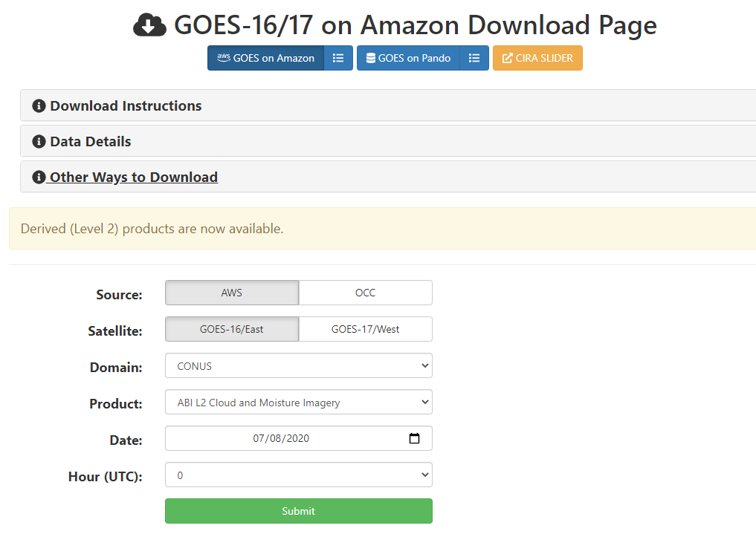Click the green Submit button
The width and height of the screenshot is (756, 534).
pyautogui.click(x=298, y=511)
